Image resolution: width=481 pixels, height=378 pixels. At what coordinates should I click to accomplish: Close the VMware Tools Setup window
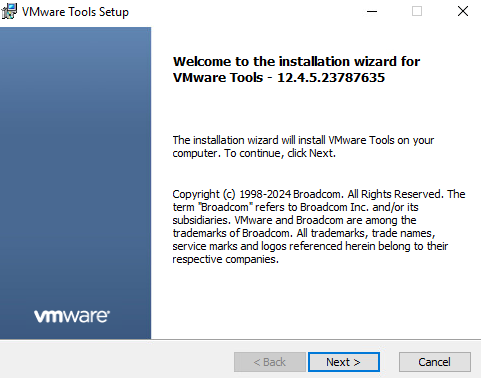[463, 11]
